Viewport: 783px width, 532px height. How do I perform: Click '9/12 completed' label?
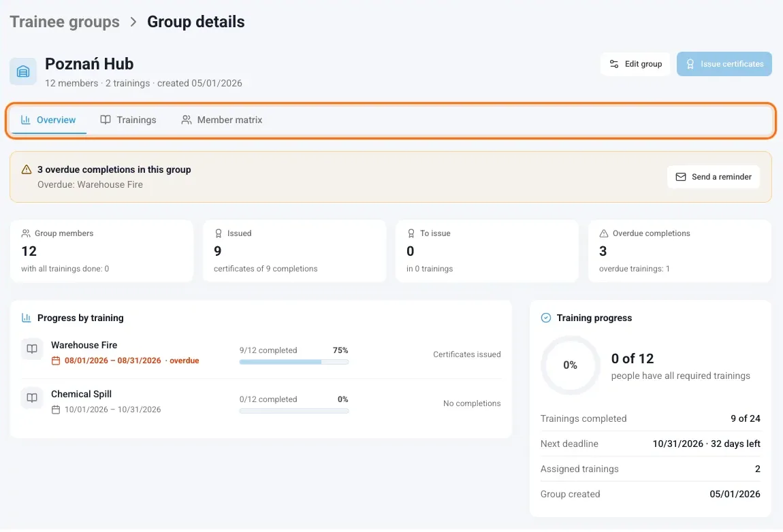point(268,350)
